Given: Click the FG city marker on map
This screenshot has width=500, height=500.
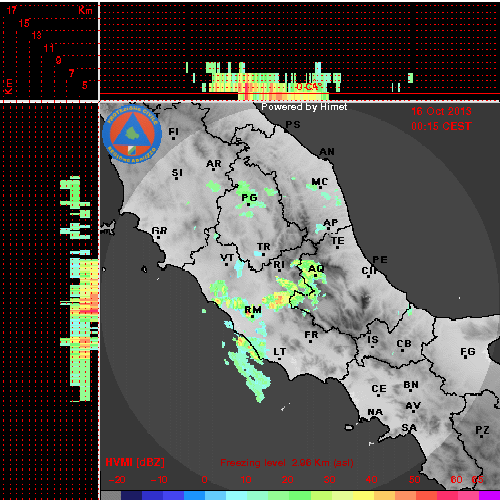Looking at the screenshot, I should tap(468, 352).
